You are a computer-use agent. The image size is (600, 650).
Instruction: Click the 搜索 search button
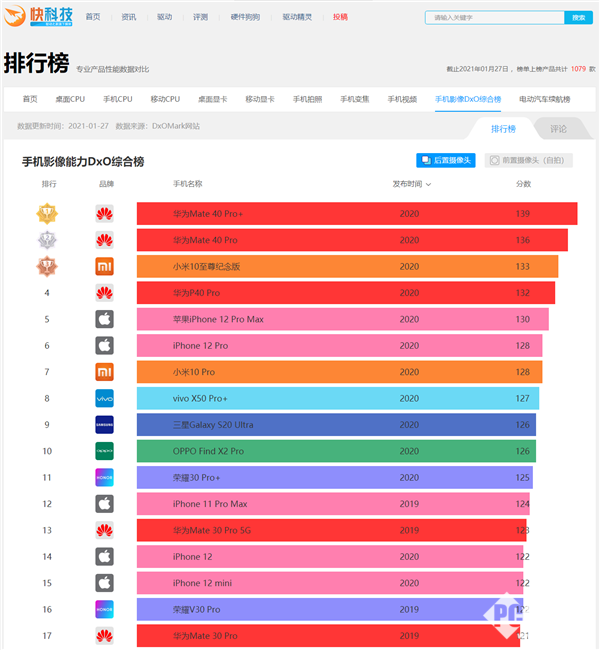pos(578,18)
